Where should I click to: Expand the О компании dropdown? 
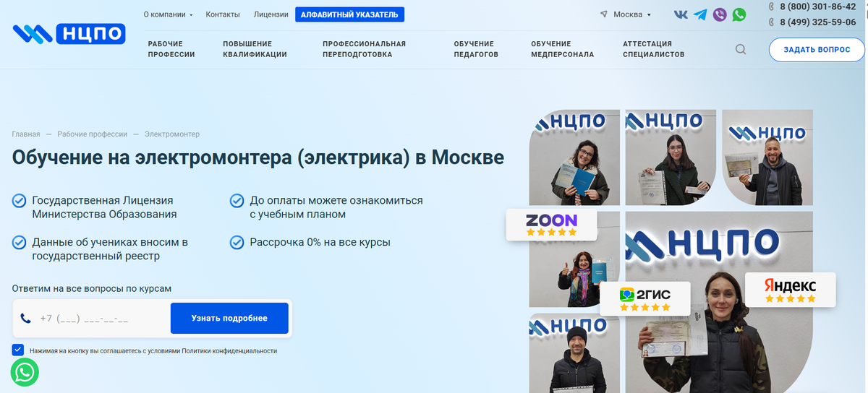tap(168, 14)
